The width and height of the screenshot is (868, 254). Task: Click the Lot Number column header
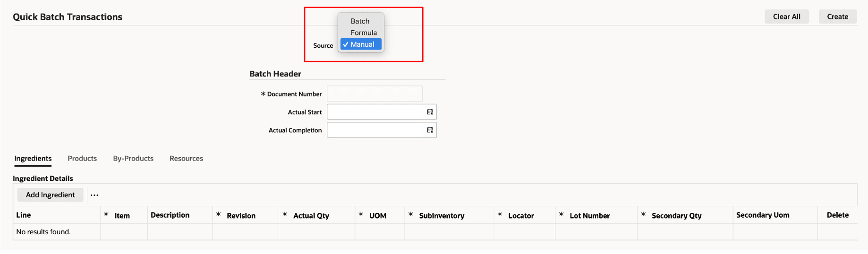(x=589, y=216)
